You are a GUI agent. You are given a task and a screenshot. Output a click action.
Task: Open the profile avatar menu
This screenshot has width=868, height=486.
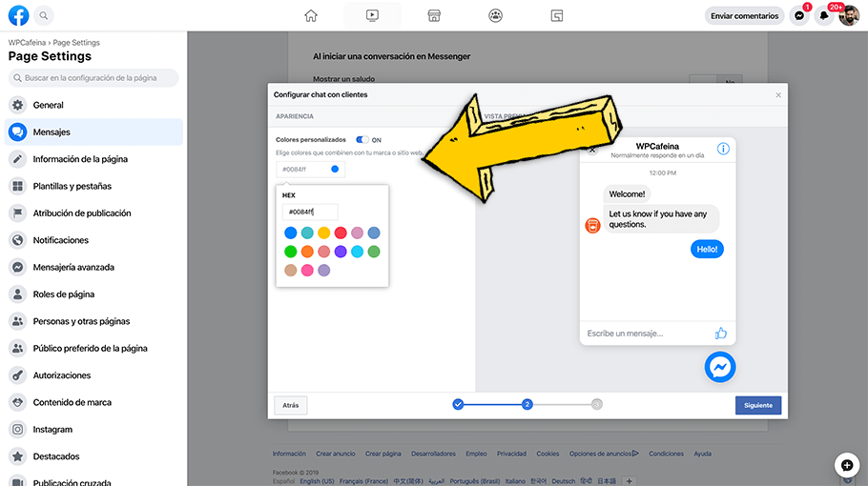[x=849, y=15]
